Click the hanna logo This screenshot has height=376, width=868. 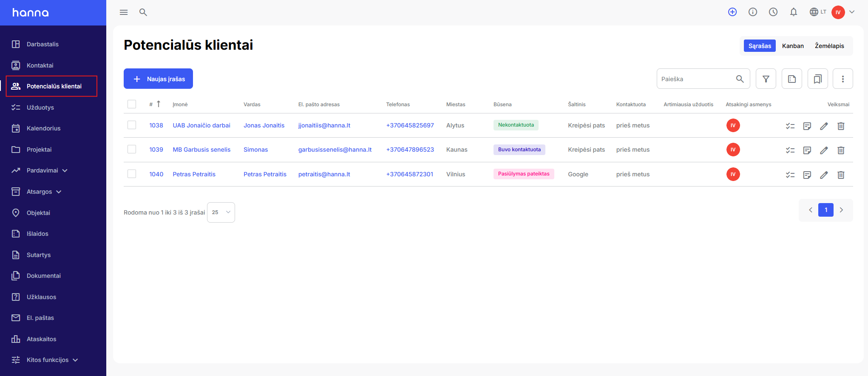coord(31,12)
